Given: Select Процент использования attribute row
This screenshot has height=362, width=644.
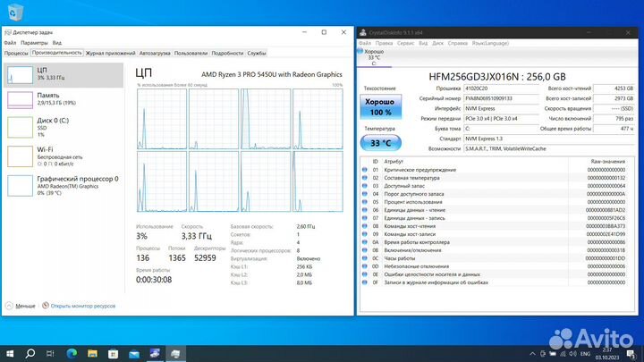Looking at the screenshot, I should [494, 202].
